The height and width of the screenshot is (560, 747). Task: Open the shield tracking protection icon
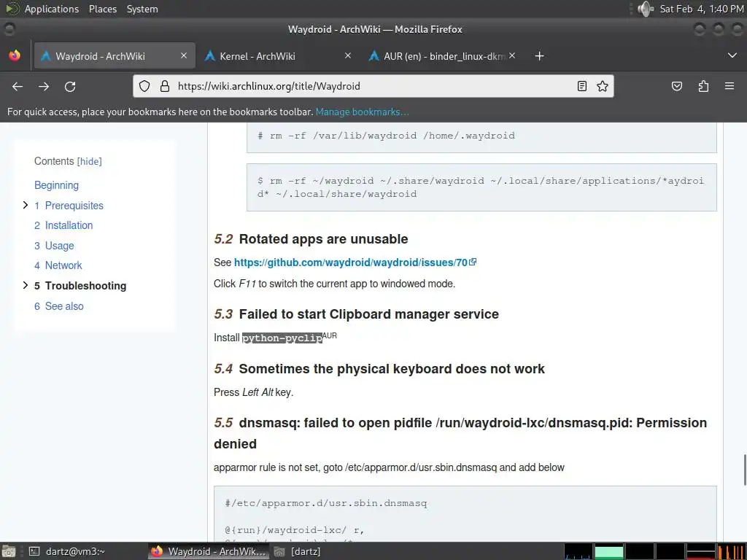pyautogui.click(x=144, y=86)
